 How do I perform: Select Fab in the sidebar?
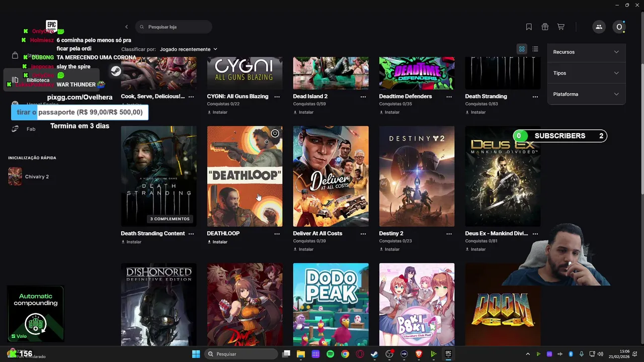coord(30,129)
